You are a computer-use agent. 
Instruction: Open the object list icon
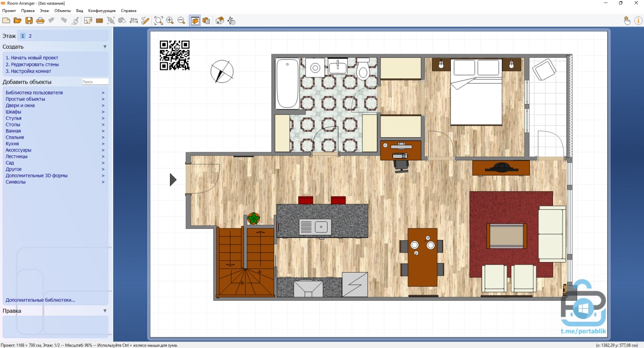point(206,21)
